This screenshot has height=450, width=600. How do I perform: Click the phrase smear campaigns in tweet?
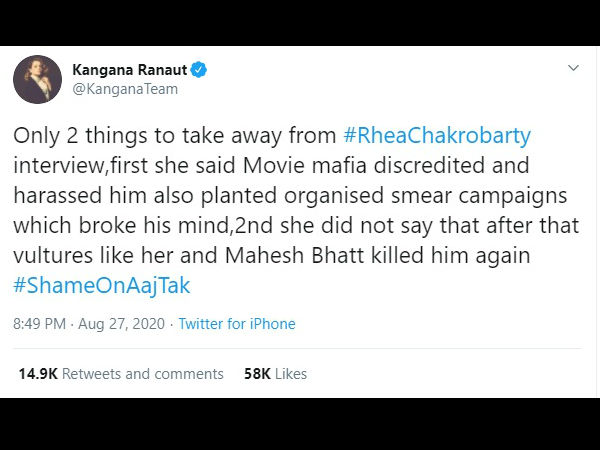479,196
